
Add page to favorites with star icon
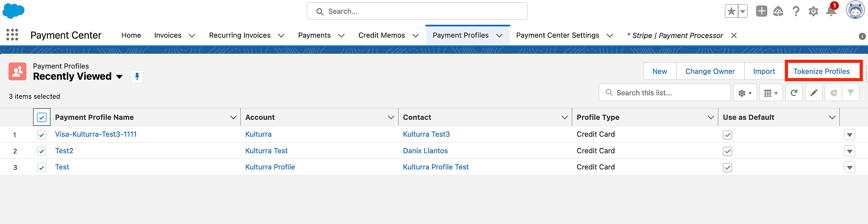click(731, 11)
